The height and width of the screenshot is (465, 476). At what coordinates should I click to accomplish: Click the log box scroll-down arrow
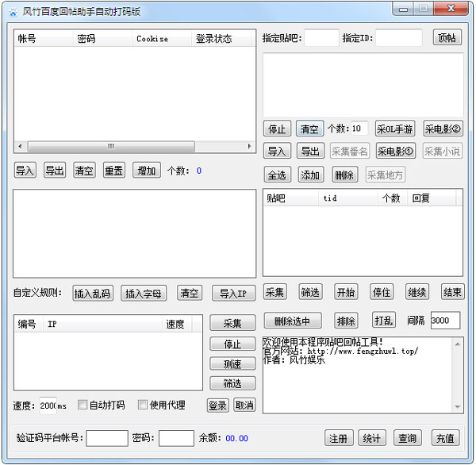(x=458, y=407)
